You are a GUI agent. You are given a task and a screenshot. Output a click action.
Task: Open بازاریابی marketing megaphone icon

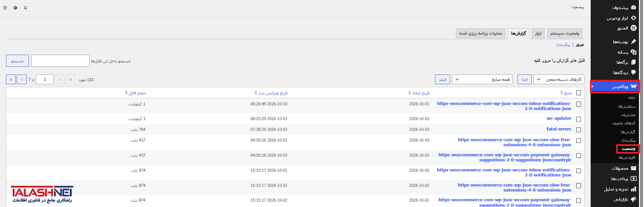tap(633, 199)
